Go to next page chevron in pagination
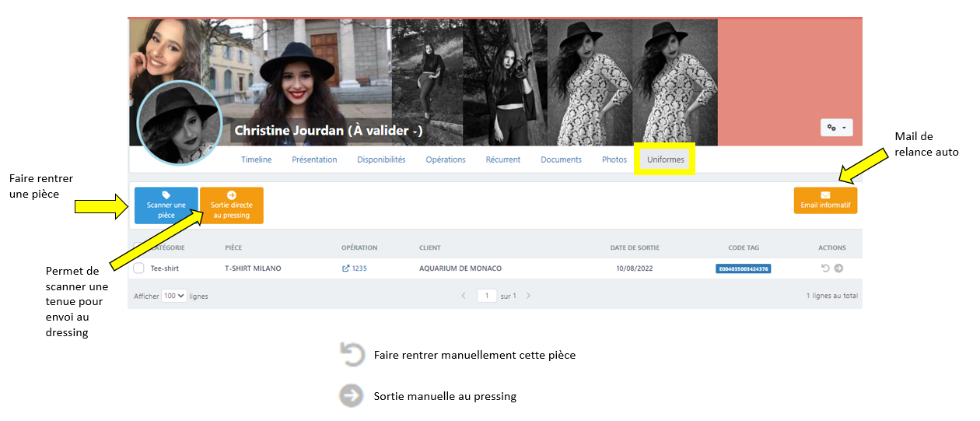The image size is (980, 421). 529,296
